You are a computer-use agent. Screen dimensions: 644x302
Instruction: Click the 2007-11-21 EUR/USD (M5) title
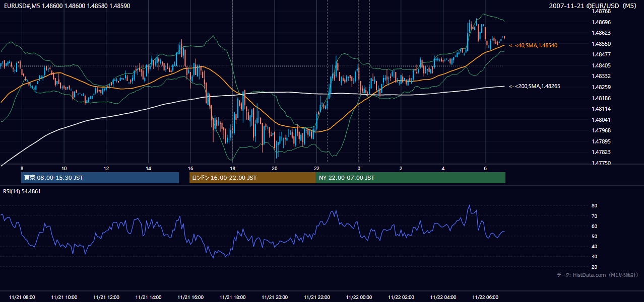[x=594, y=6]
